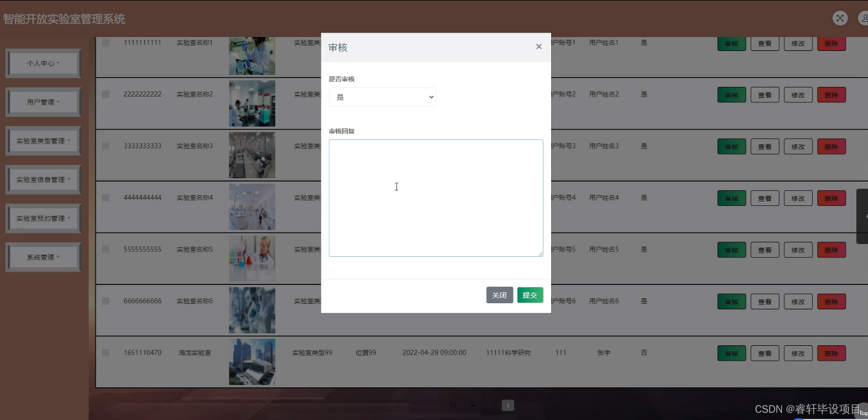Click 审核 on the 海龙实验室 row
This screenshot has width=868, height=420.
pyautogui.click(x=731, y=352)
